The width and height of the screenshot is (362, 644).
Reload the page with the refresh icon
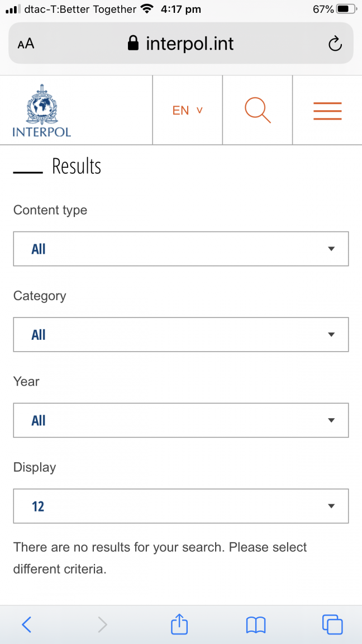point(335,44)
